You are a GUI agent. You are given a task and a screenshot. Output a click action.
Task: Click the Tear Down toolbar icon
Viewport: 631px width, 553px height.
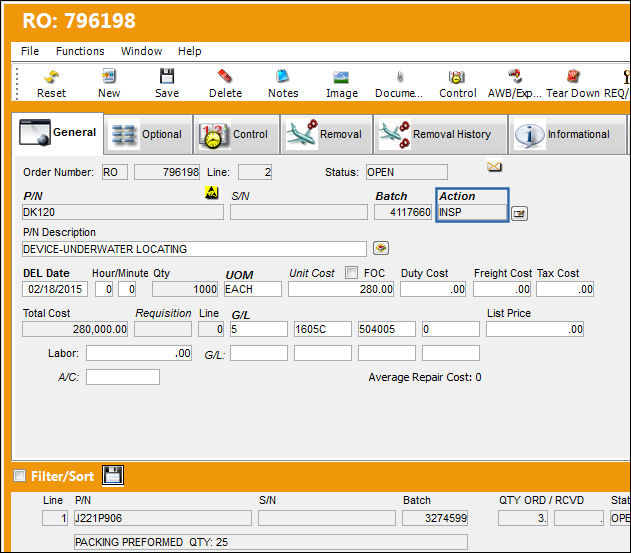573,84
